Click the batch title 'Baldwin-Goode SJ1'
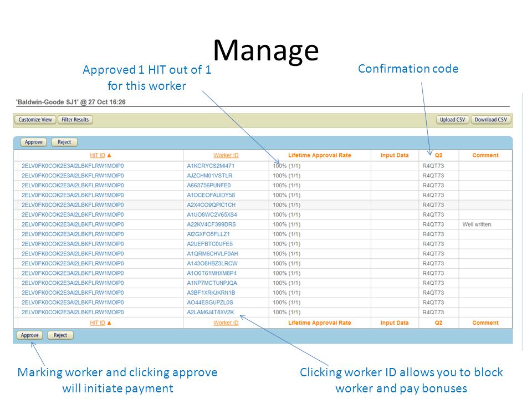The image size is (532, 399). pyautogui.click(x=47, y=102)
